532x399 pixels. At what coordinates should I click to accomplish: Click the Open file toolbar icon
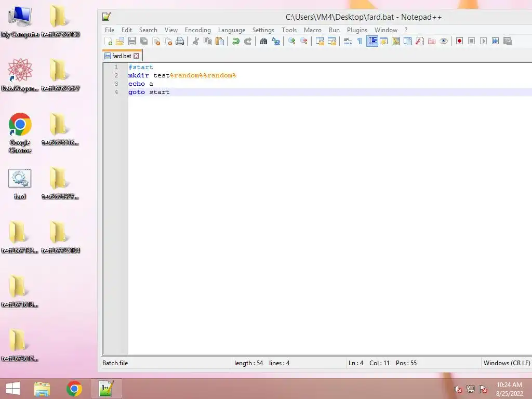pos(120,42)
